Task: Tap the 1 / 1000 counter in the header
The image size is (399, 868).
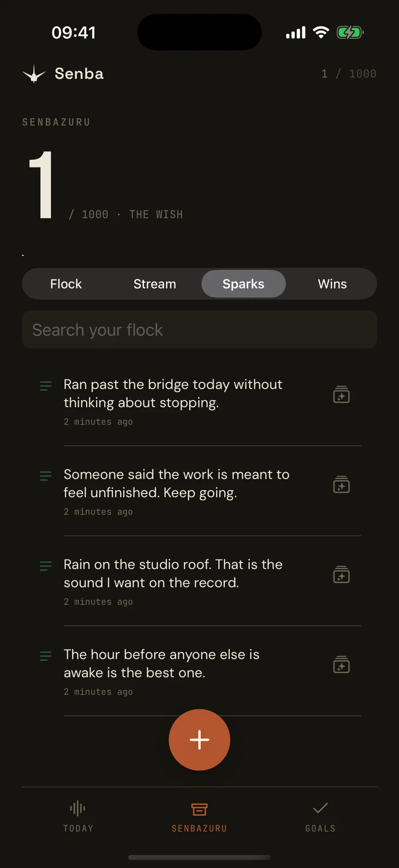Action: coord(349,74)
